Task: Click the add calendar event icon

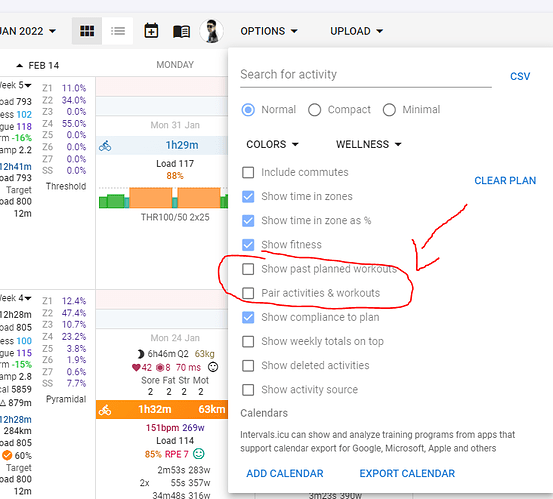Action: point(151,31)
